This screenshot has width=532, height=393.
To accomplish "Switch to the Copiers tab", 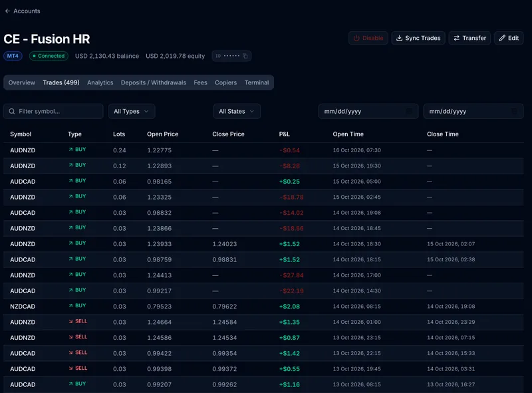I will point(225,82).
